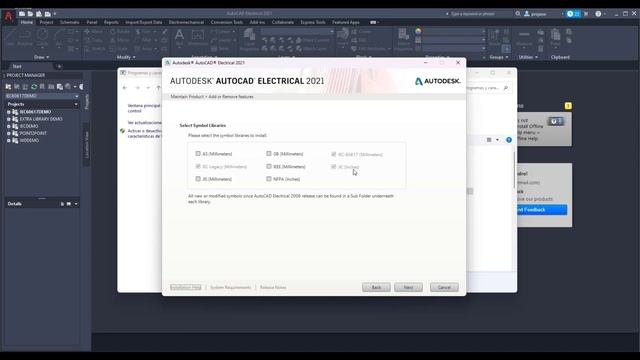Switch to the Electromechanical ribbon tab
640x360 pixels.
tap(186, 22)
